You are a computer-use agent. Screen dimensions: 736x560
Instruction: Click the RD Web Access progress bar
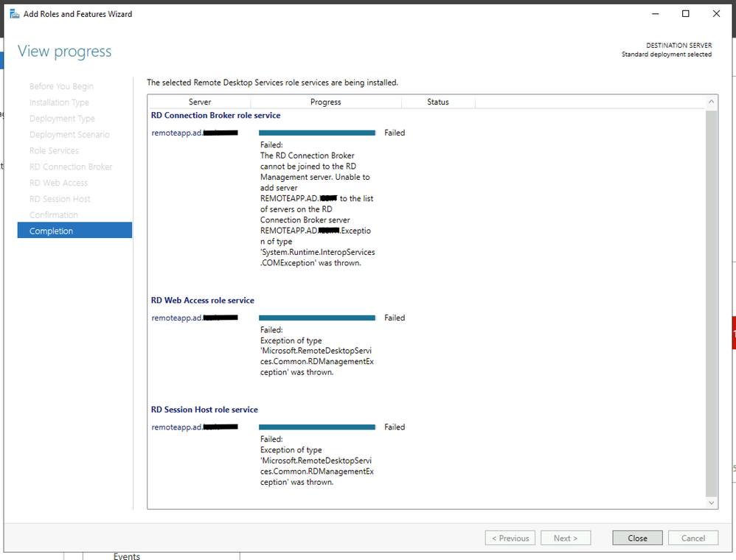[x=317, y=318]
